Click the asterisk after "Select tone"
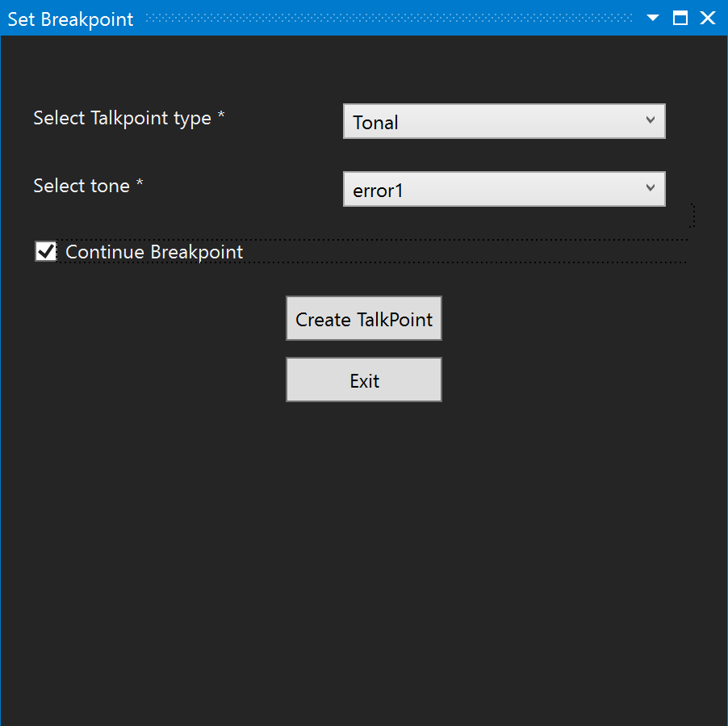 tap(140, 185)
